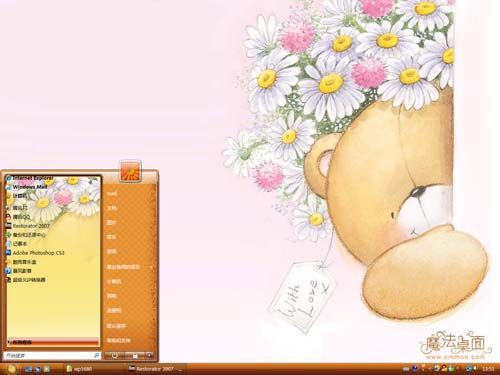Launch Windows Mail from Start menu
The width and height of the screenshot is (500, 375).
28,187
